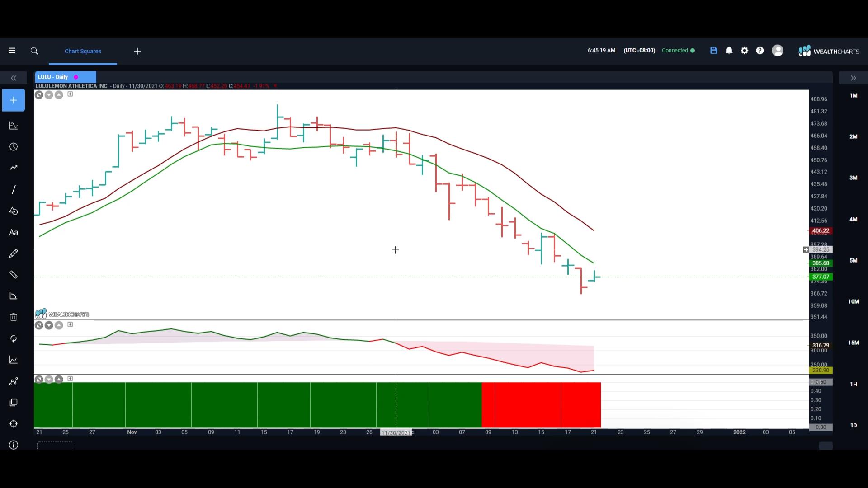Select the line drawing tool
Image resolution: width=868 pixels, height=488 pixels.
coord(14,189)
